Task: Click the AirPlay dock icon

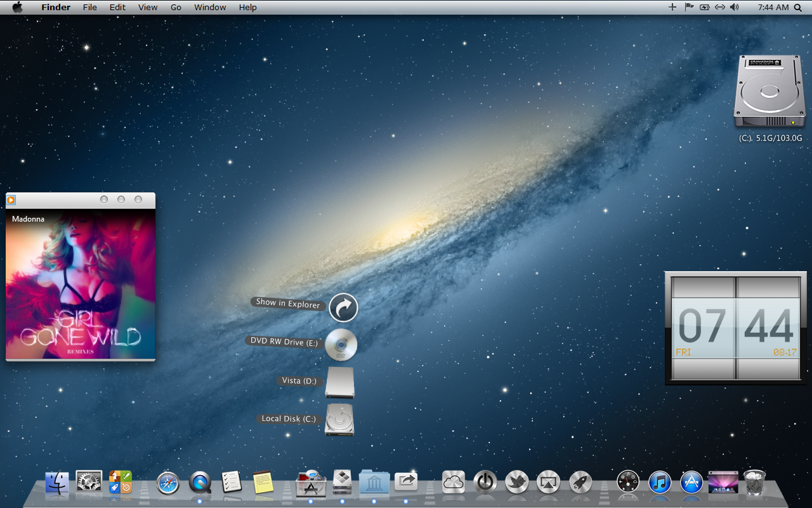Action: coord(549,482)
